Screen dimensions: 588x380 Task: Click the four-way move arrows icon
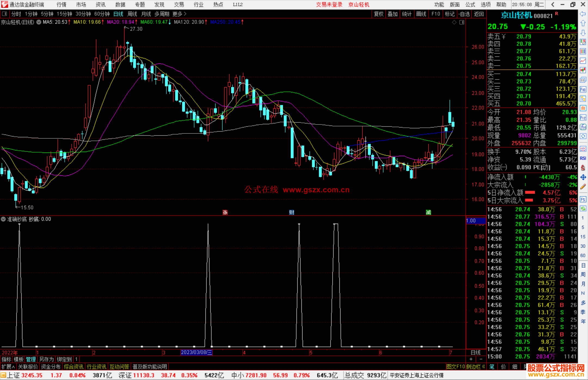click(583, 177)
